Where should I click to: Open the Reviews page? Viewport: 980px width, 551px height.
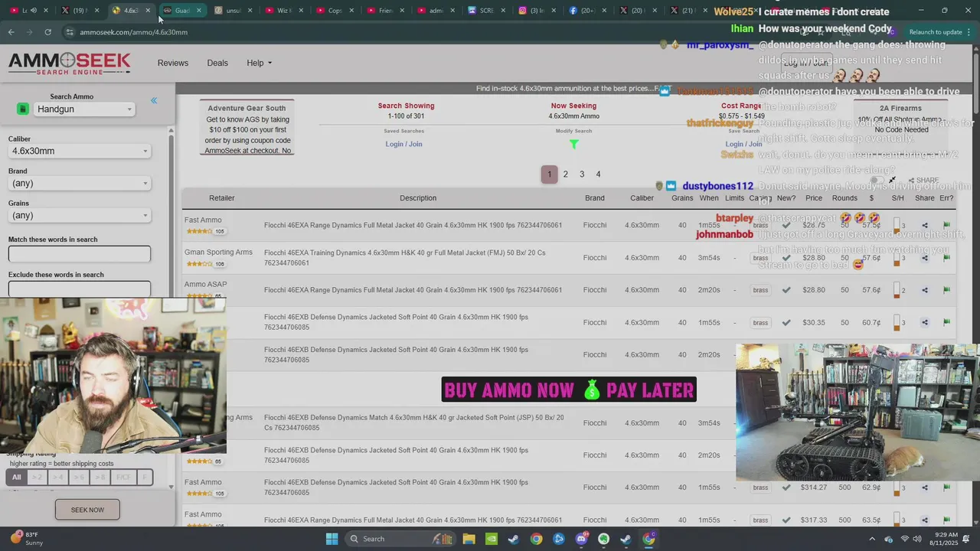click(173, 63)
